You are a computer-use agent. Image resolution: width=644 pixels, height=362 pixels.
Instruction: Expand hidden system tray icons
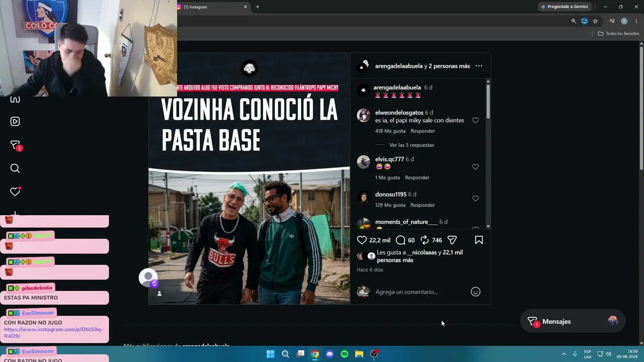coord(564,354)
